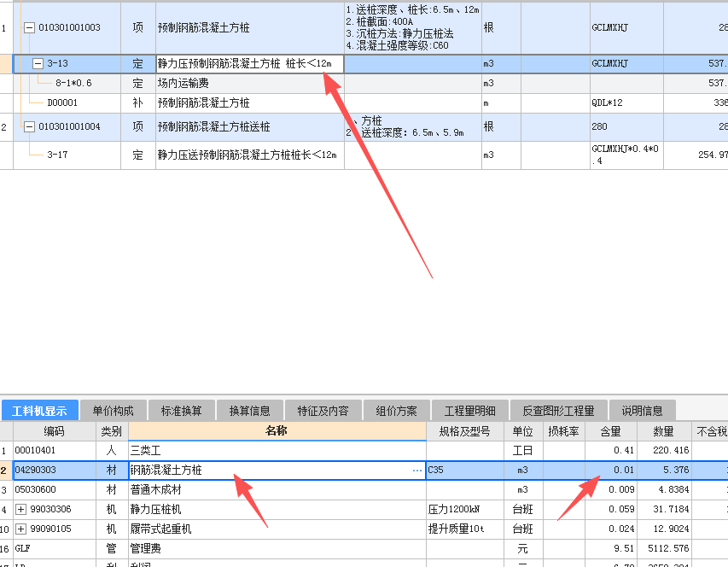
Task: Click the 场内运输费 name cell
Action: pyautogui.click(x=250, y=83)
